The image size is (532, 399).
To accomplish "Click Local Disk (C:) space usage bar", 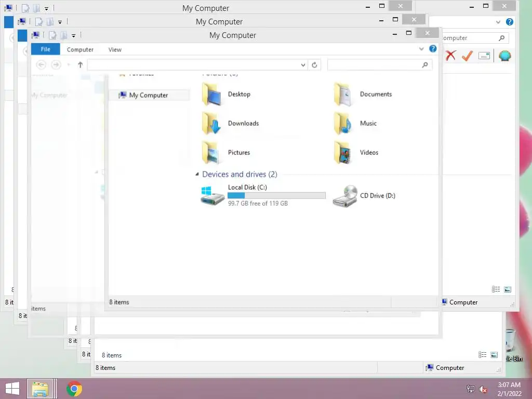I will click(276, 195).
